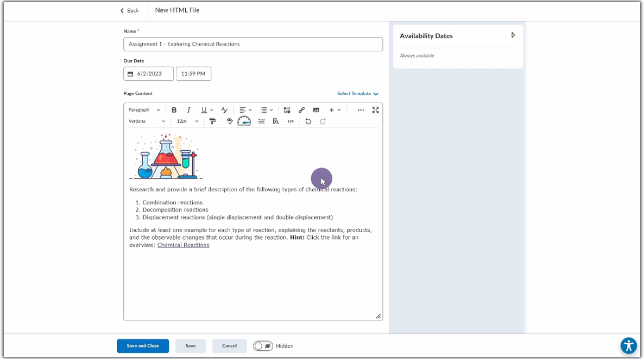
Task: Select the format painter tool
Action: 212,121
